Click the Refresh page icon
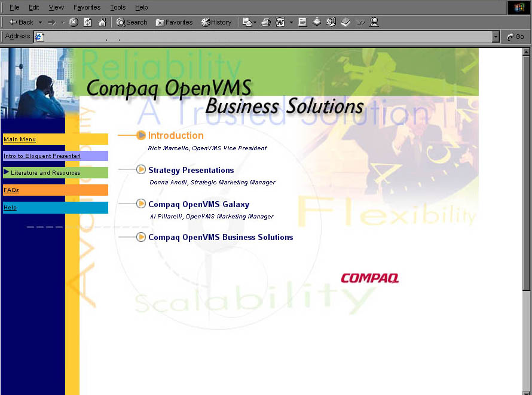Screen dimensions: 532x395 pos(87,22)
